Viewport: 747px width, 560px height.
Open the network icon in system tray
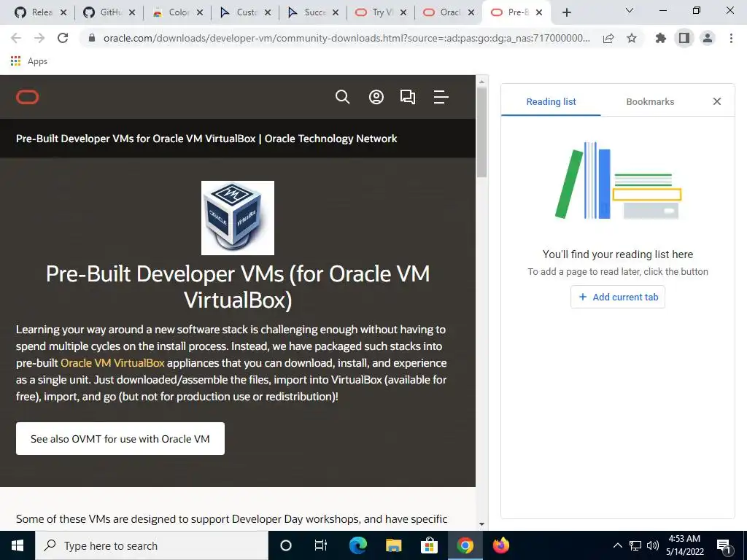[635, 545]
